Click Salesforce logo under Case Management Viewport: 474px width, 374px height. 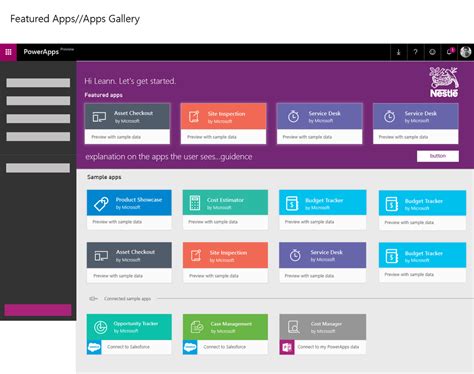tap(190, 347)
